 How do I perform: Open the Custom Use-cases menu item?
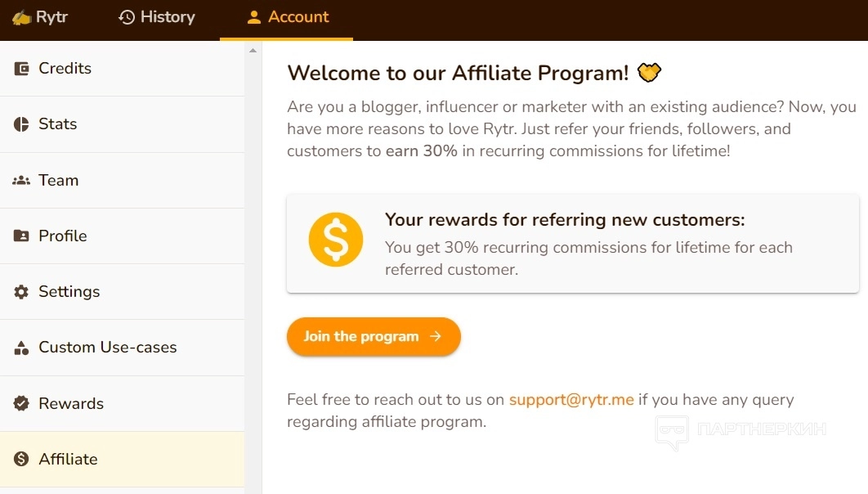click(x=107, y=348)
